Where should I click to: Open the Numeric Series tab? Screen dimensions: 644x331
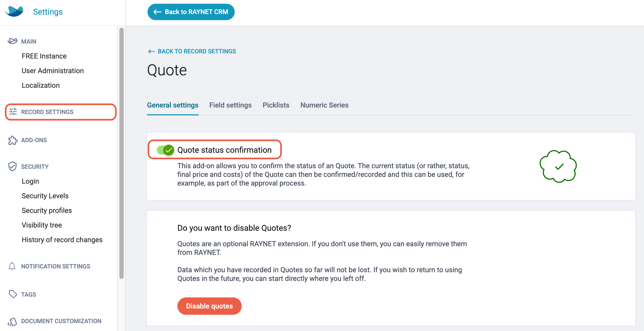pyautogui.click(x=324, y=105)
